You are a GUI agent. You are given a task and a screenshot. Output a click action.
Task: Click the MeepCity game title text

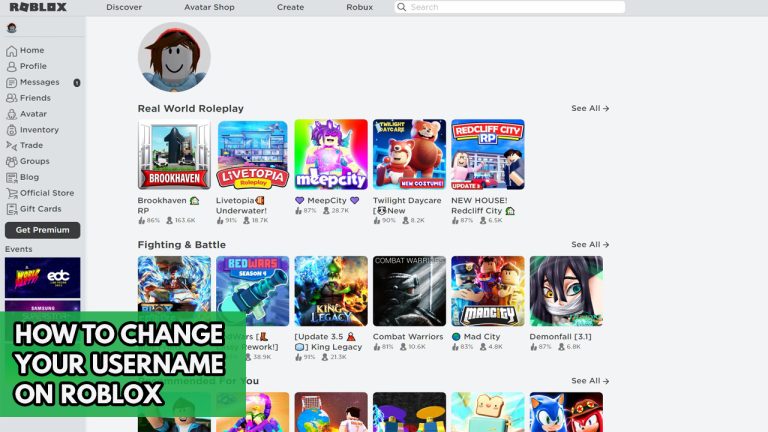tap(327, 200)
